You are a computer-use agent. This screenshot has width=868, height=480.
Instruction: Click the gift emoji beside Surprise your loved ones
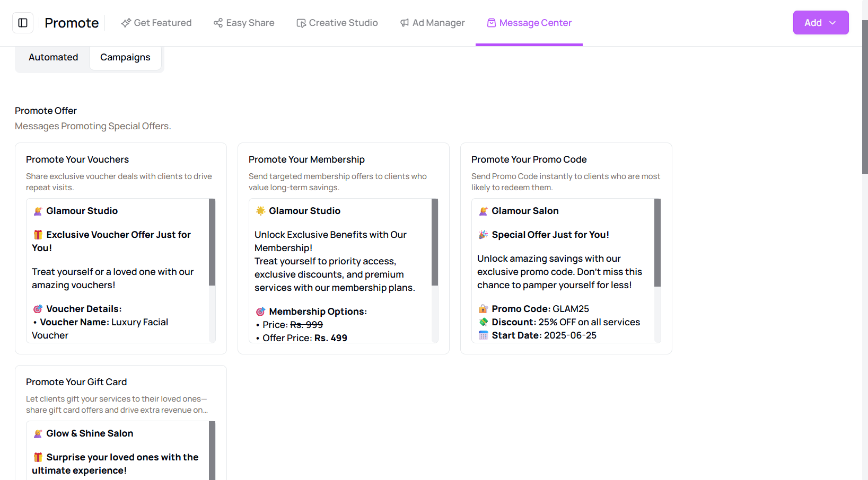(38, 457)
